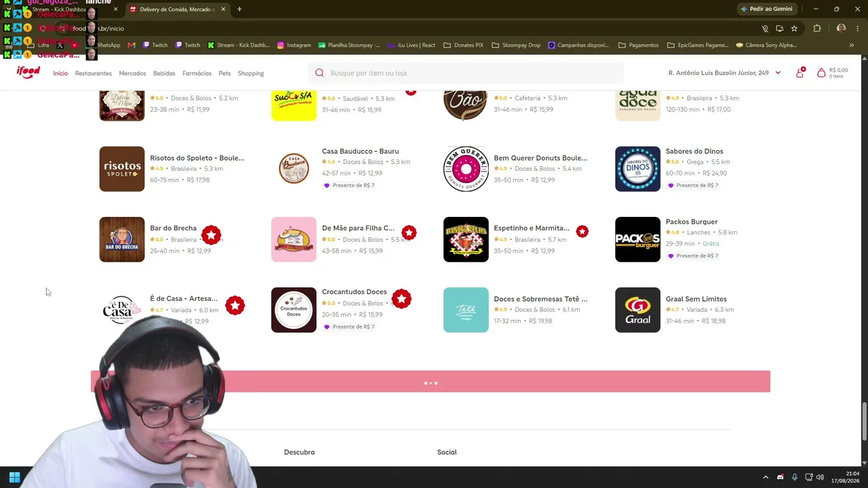Screen dimensions: 868x488
Task: Click the search magnifier icon
Action: pyautogui.click(x=319, y=73)
